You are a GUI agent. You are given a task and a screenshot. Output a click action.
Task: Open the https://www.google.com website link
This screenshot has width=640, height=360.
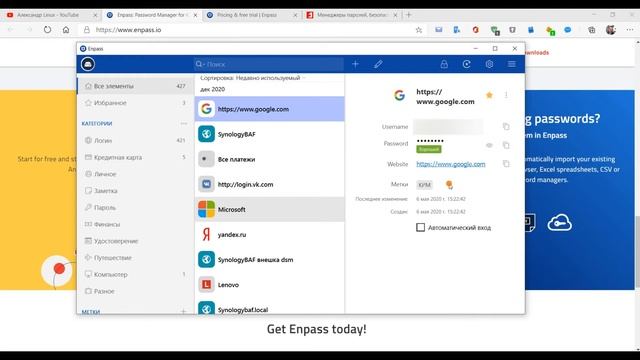(451, 164)
